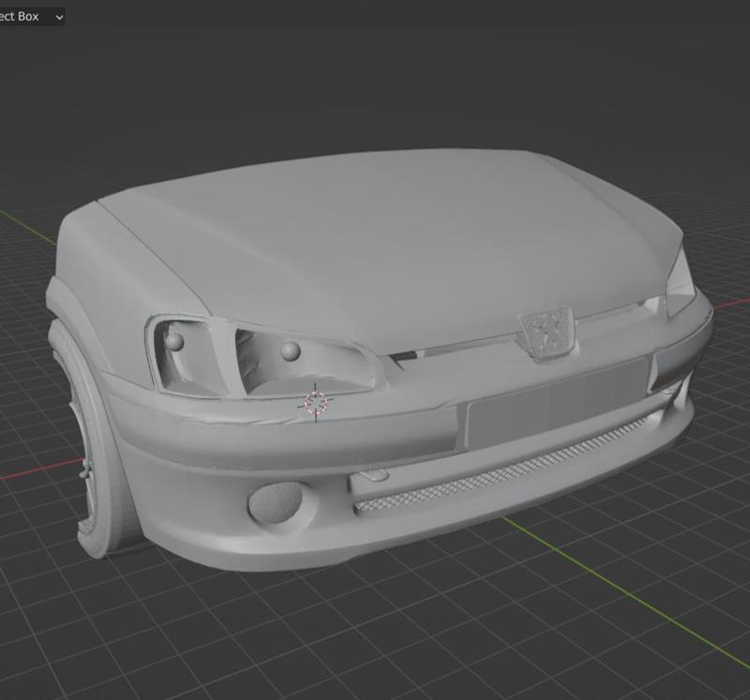Click the front license plate recess
750x700 pixels.
tap(525, 412)
